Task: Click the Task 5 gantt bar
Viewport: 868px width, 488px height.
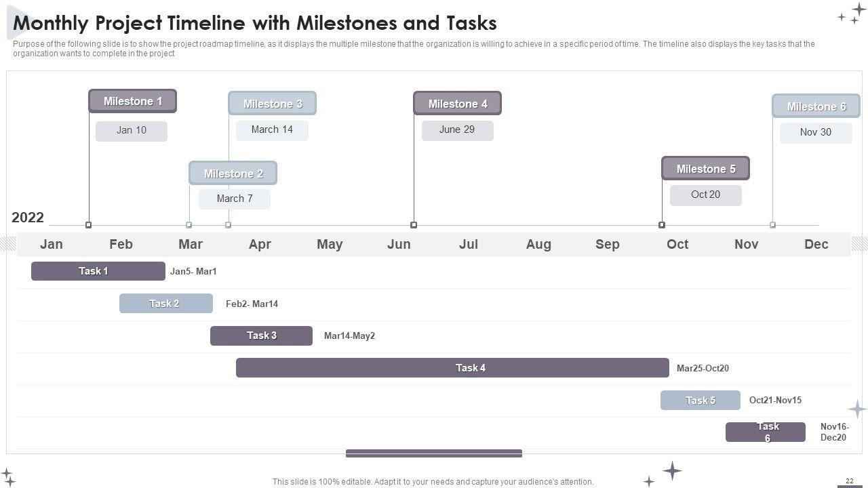Action: (700, 401)
